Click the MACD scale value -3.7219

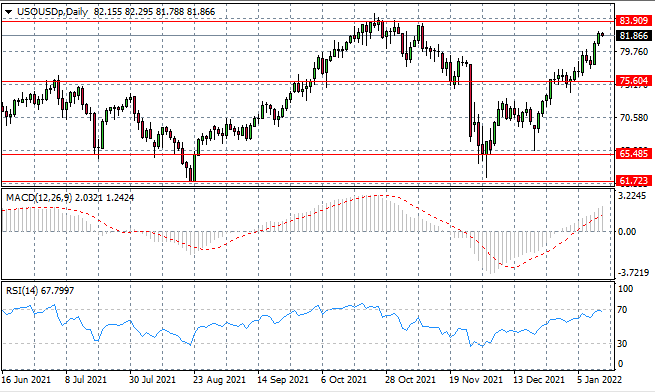633,273
